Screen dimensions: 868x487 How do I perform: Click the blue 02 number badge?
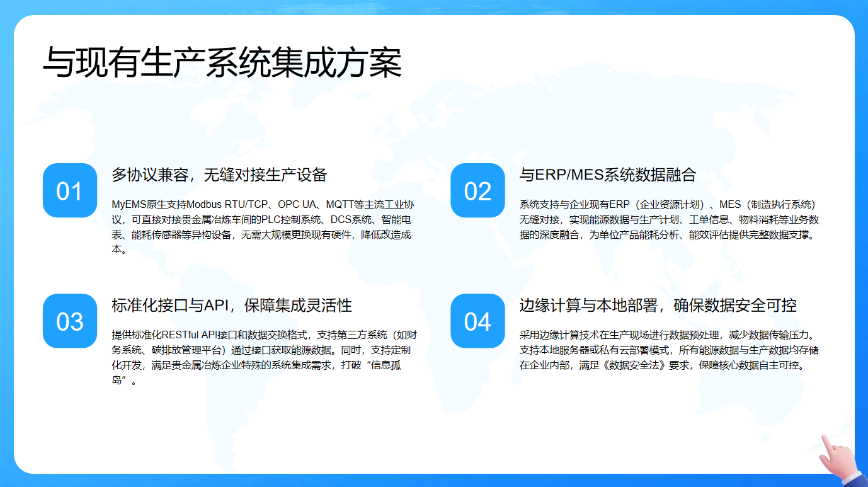pyautogui.click(x=478, y=190)
